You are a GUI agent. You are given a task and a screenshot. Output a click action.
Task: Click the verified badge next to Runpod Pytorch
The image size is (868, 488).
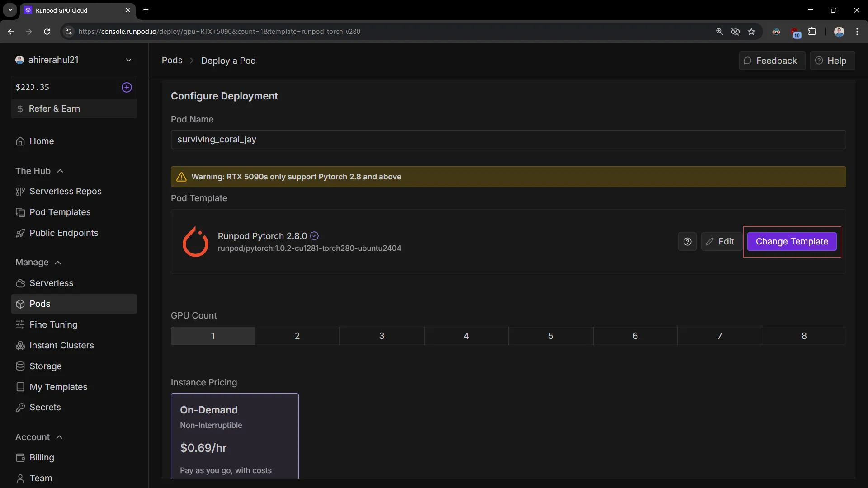[x=314, y=236]
